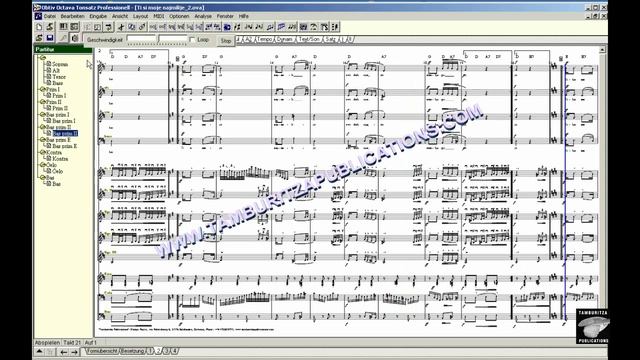
Task: Go forward with the right arrow button
Action: tap(74, 351)
